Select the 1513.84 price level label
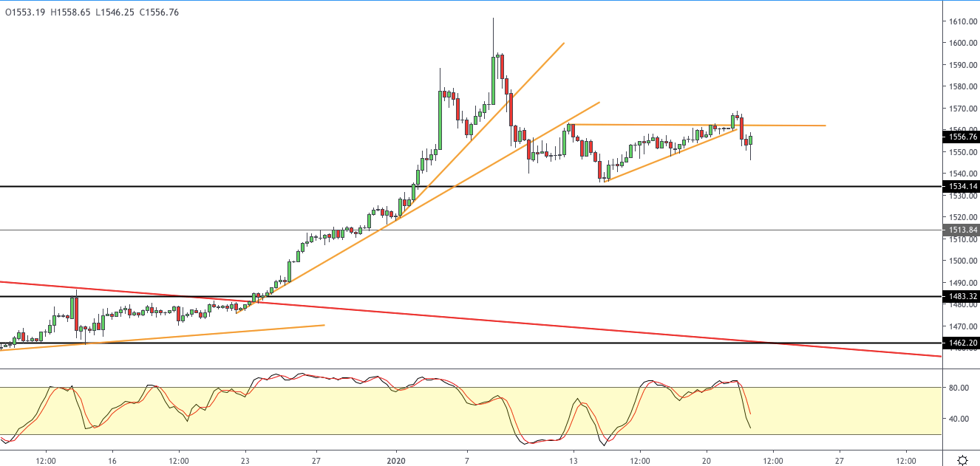Viewport: 980px width, 466px height. pos(962,230)
